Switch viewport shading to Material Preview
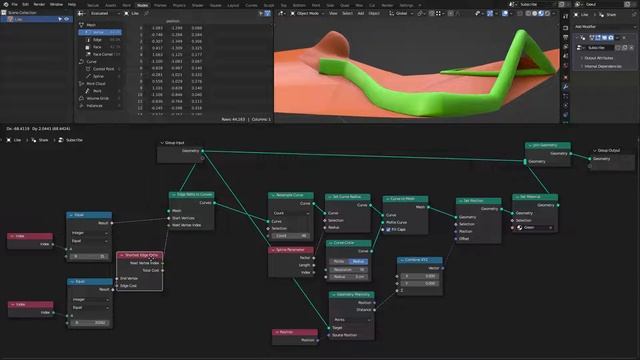Viewport: 640px width, 360px height. point(541,13)
